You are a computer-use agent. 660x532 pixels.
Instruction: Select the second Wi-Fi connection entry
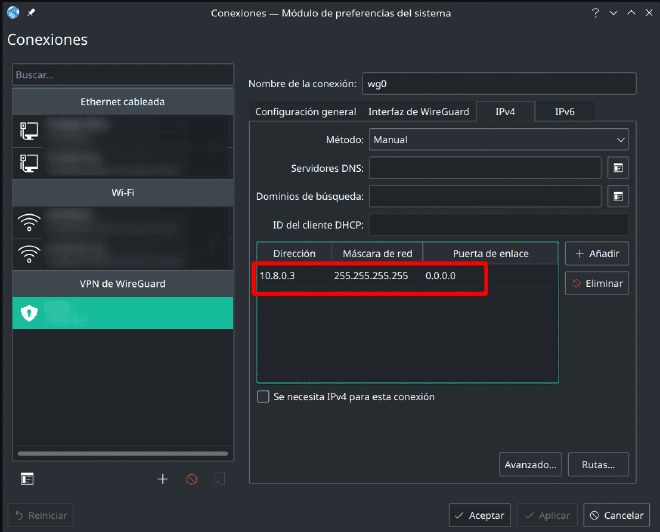(x=122, y=254)
